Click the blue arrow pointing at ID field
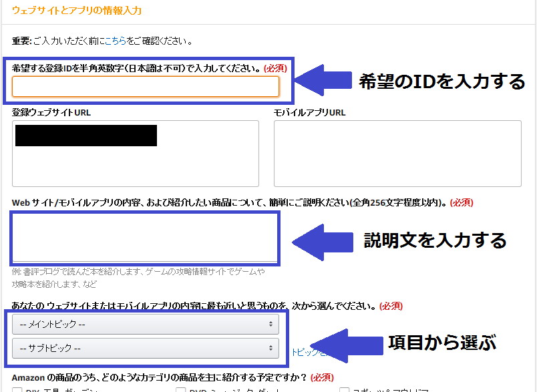537x392 pixels. coord(323,81)
